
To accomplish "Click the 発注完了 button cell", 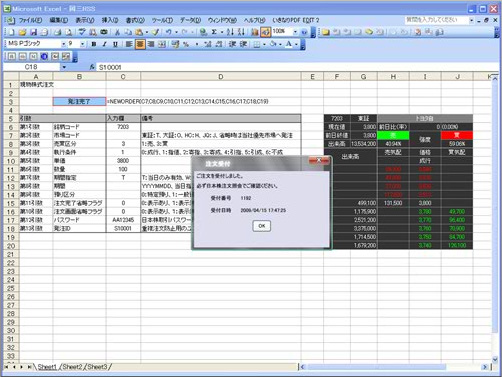I will 79,101.
